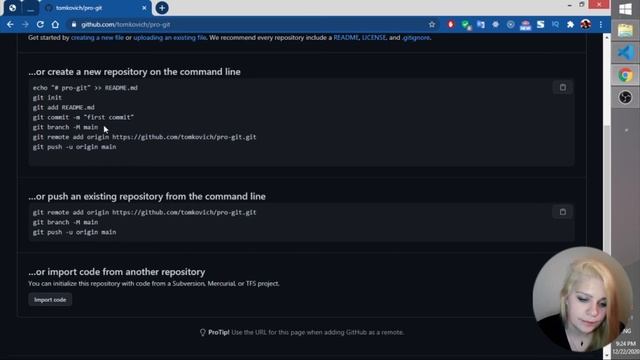Viewport: 640px width, 360px height.
Task: Click the echo README.md command line
Action: coord(85,88)
